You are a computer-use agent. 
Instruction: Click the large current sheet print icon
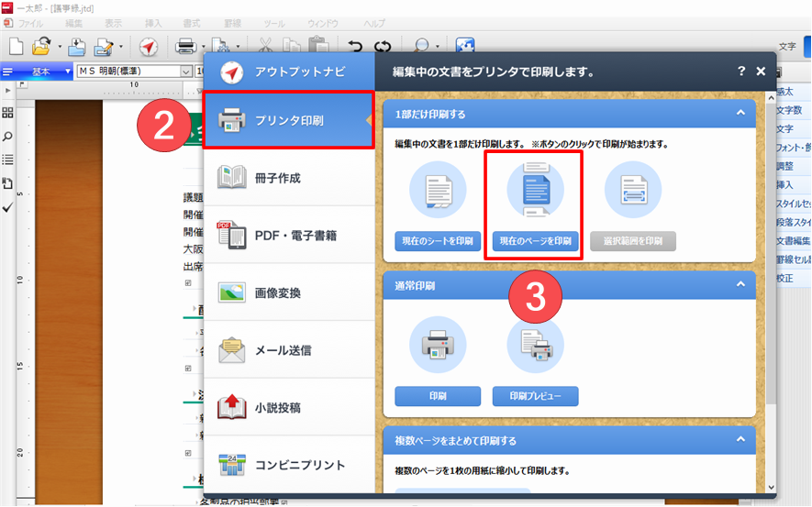pos(438,190)
